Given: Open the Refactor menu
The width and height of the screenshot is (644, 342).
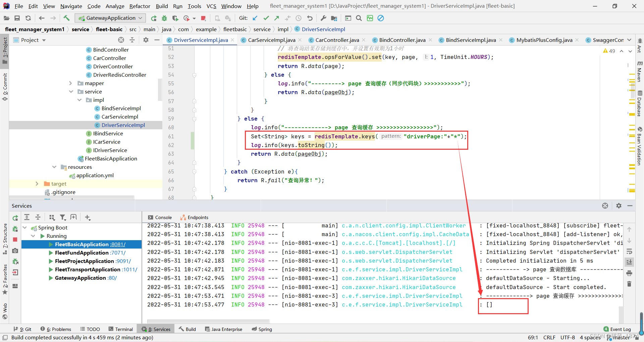Looking at the screenshot, I should pyautogui.click(x=140, y=6).
